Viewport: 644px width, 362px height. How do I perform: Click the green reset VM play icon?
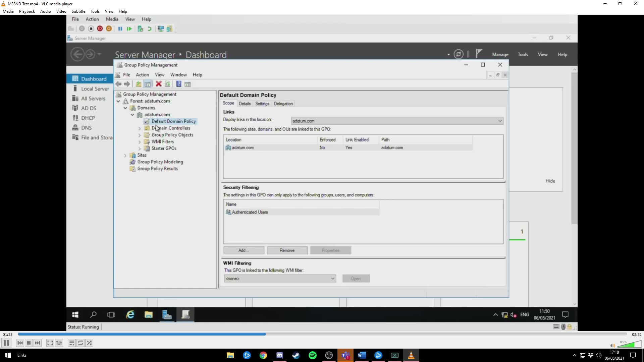click(129, 29)
